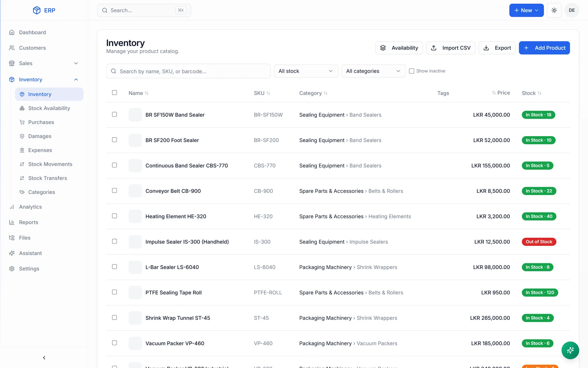
Task: Click the Import CSV button
Action: (x=451, y=48)
